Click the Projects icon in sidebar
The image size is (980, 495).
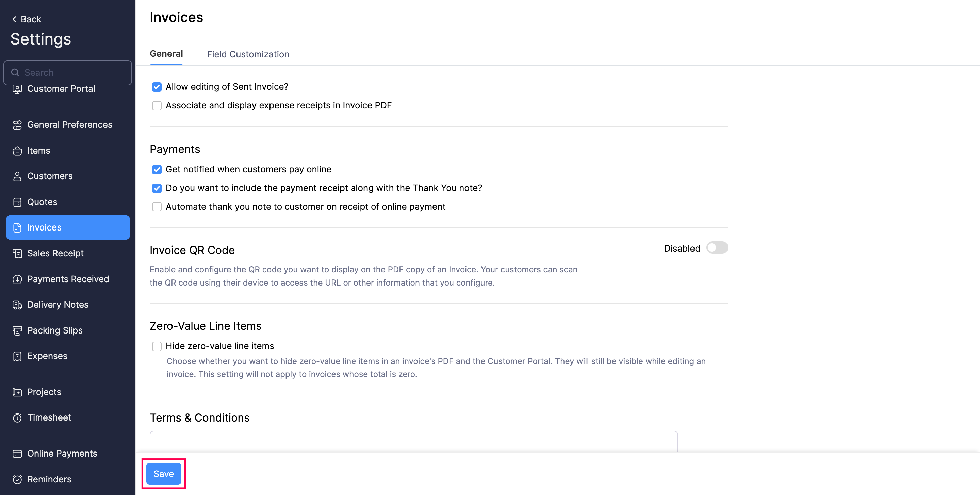17,392
